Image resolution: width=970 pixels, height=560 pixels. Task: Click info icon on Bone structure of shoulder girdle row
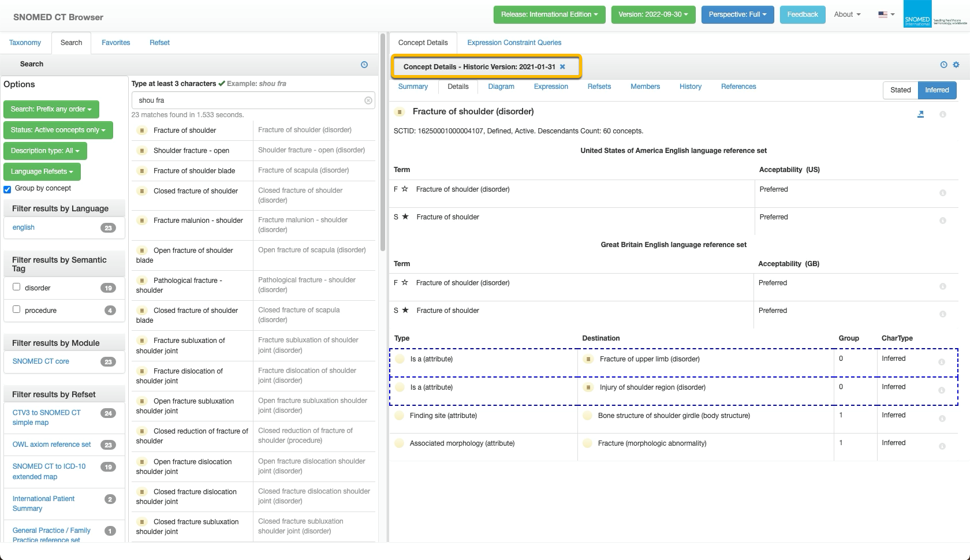pos(942,419)
